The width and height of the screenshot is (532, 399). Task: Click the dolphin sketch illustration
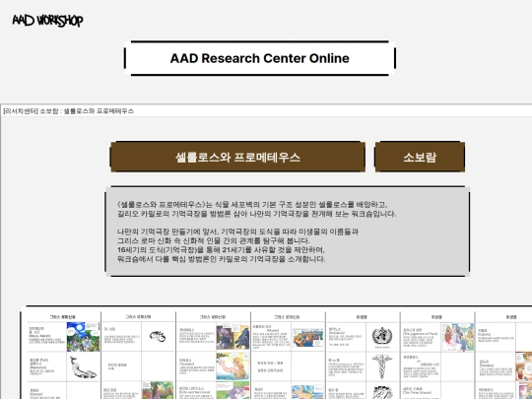pos(83,367)
